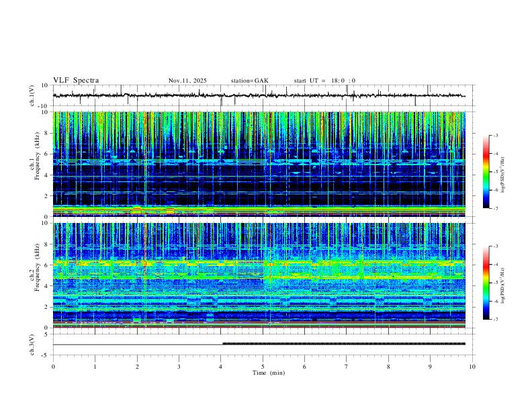The height and width of the screenshot is (411, 532).
Task: Click the 'ch.3(V)' axis label
Action: tap(32, 345)
